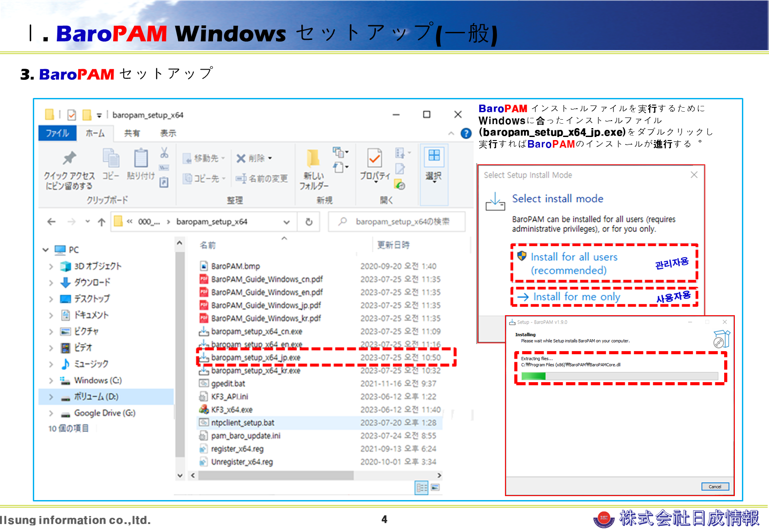Click the blue Help question mark icon
769x532 pixels.
pyautogui.click(x=466, y=133)
